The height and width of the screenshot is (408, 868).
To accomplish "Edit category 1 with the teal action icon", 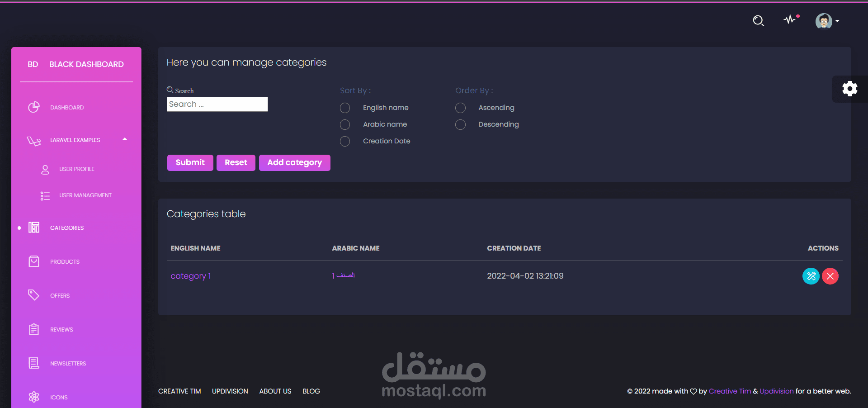I will pos(811,276).
